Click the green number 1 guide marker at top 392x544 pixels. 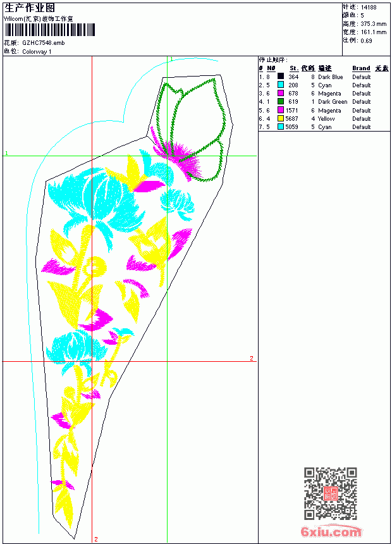(x=171, y=59)
